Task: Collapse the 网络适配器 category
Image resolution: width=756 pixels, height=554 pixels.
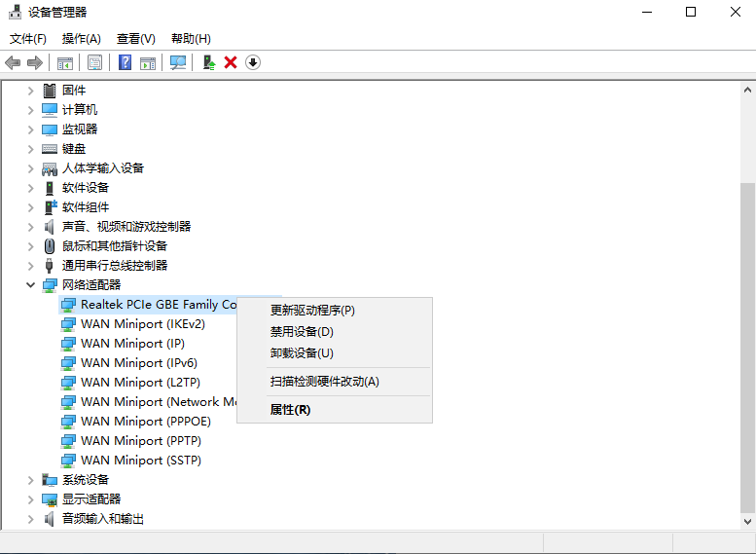Action: 30,284
